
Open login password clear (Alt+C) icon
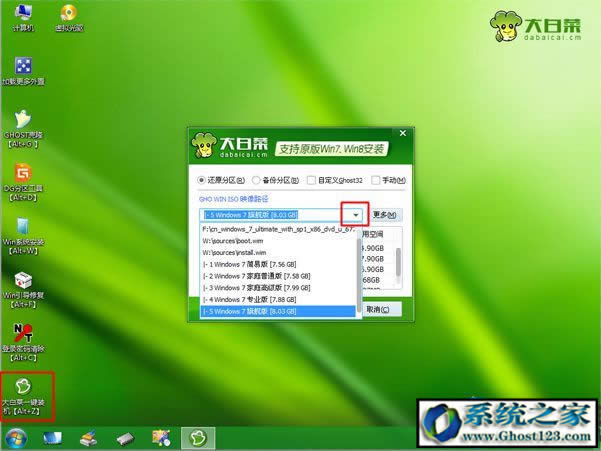[x=23, y=343]
